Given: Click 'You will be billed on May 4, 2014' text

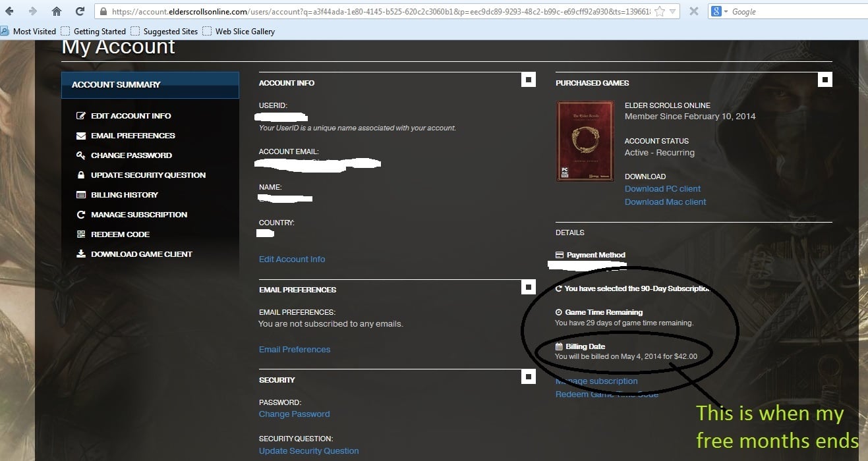Looking at the screenshot, I should (608, 356).
